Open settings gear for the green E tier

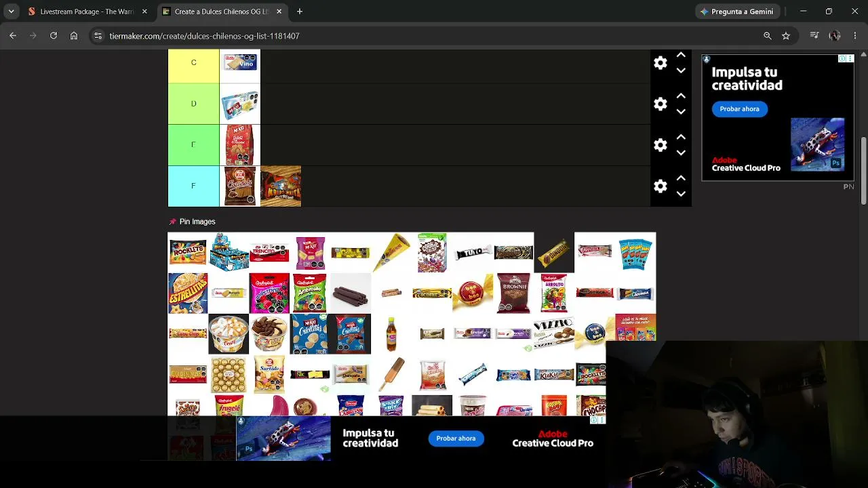click(660, 145)
